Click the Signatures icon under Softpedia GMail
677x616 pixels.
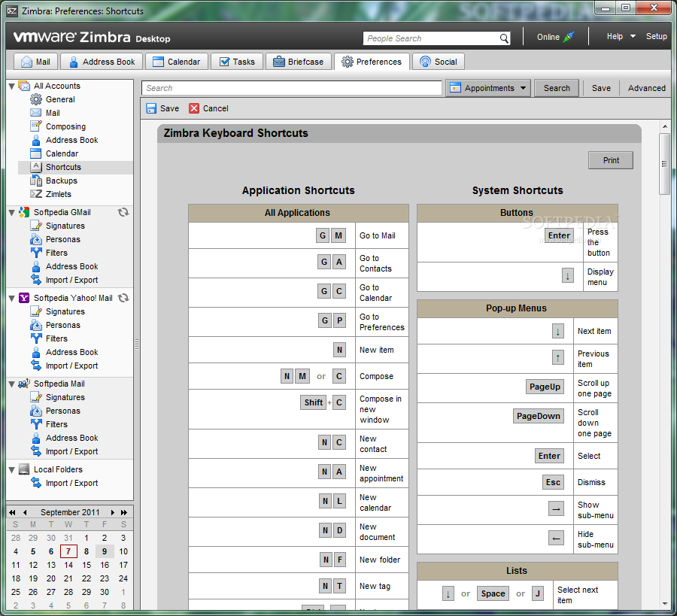[x=36, y=226]
